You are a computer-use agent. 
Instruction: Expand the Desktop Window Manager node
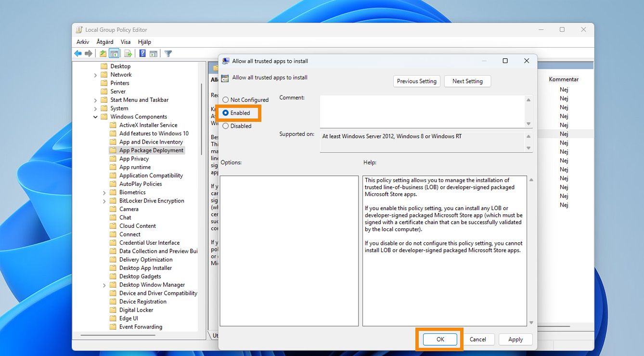point(104,285)
